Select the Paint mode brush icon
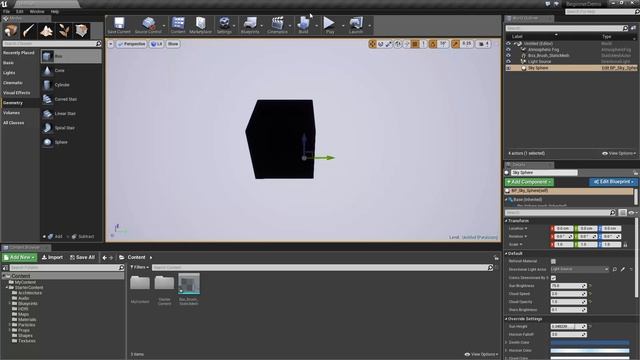The width and height of the screenshot is (640, 360). [28, 31]
